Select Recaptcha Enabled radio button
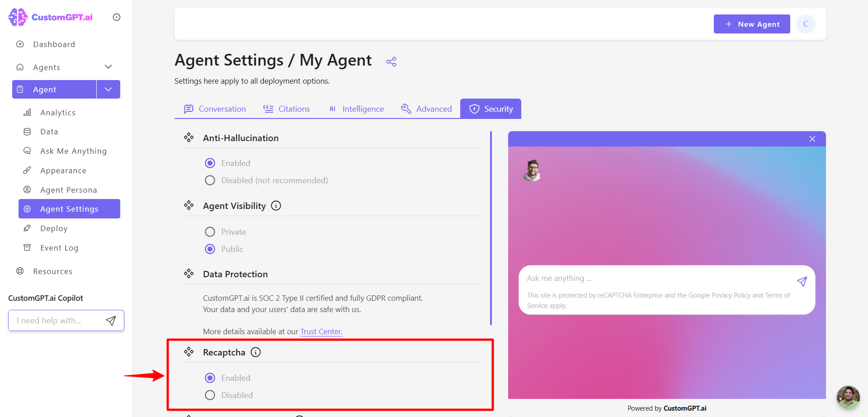 click(x=210, y=378)
